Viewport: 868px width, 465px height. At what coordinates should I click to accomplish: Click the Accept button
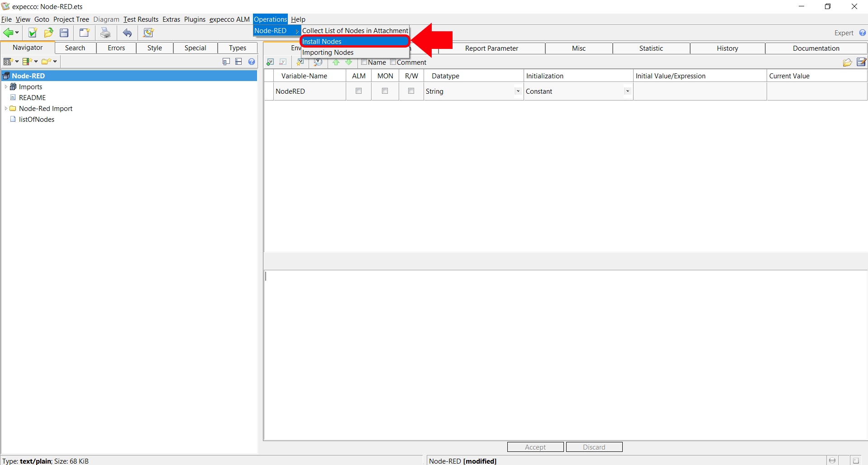click(535, 447)
